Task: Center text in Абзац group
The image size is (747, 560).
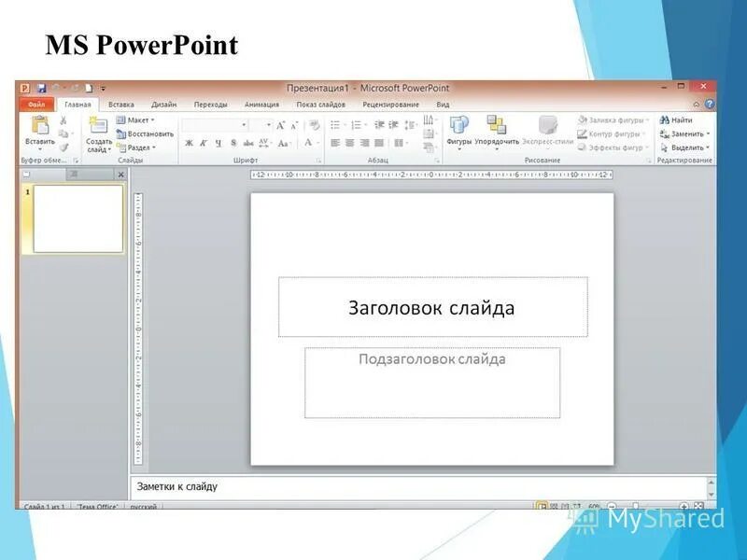Action: (349, 143)
